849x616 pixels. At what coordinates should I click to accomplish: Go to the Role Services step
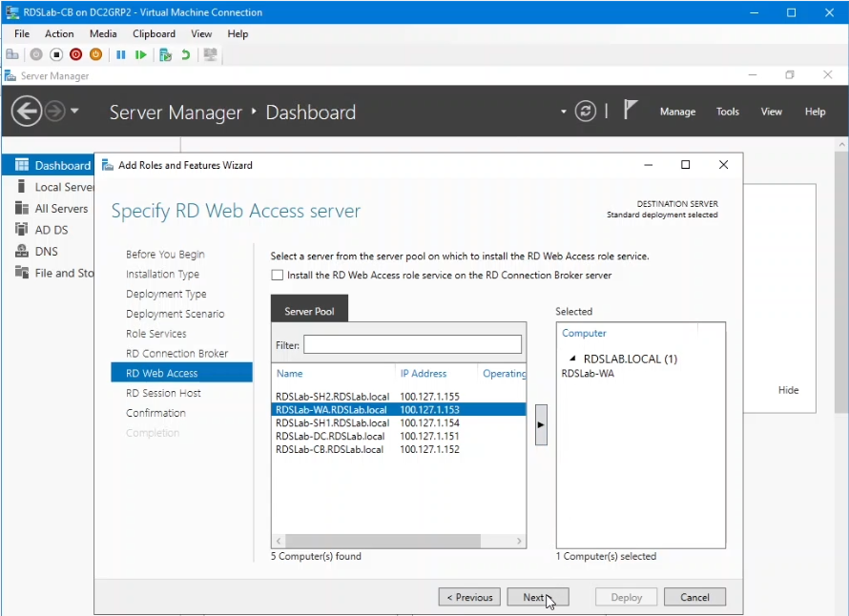pos(155,334)
